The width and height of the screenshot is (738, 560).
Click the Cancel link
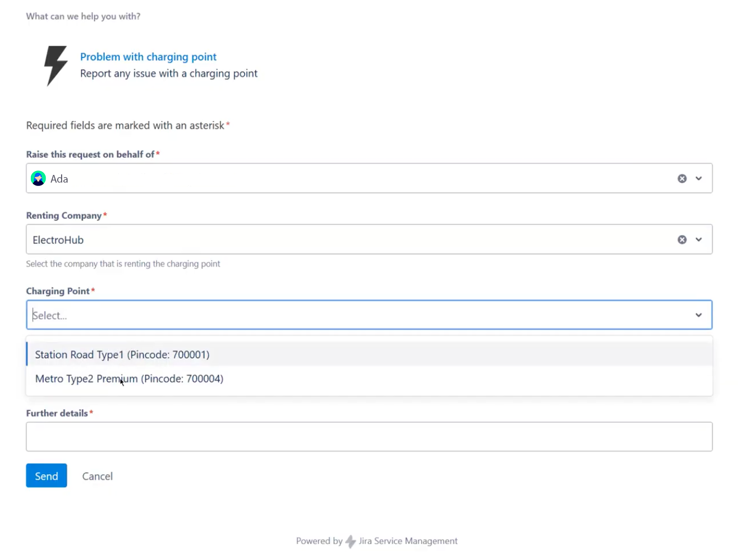(x=97, y=476)
